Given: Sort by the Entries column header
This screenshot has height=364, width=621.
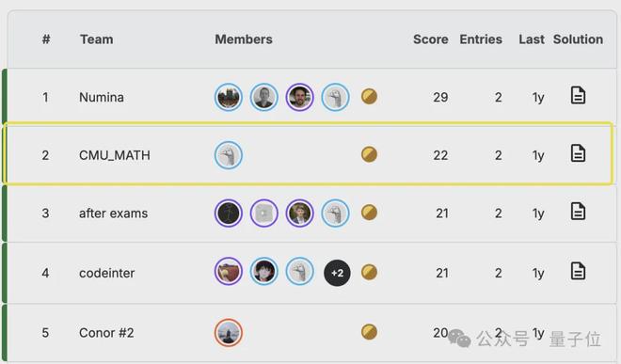Looking at the screenshot, I should [x=481, y=40].
